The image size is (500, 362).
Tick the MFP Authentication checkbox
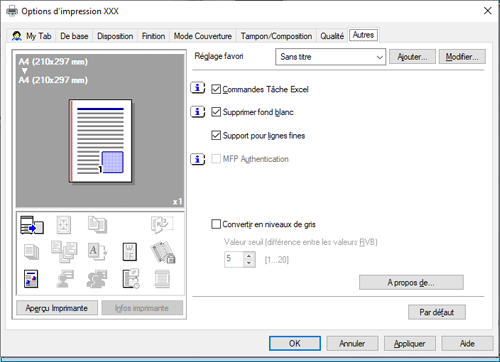click(216, 159)
